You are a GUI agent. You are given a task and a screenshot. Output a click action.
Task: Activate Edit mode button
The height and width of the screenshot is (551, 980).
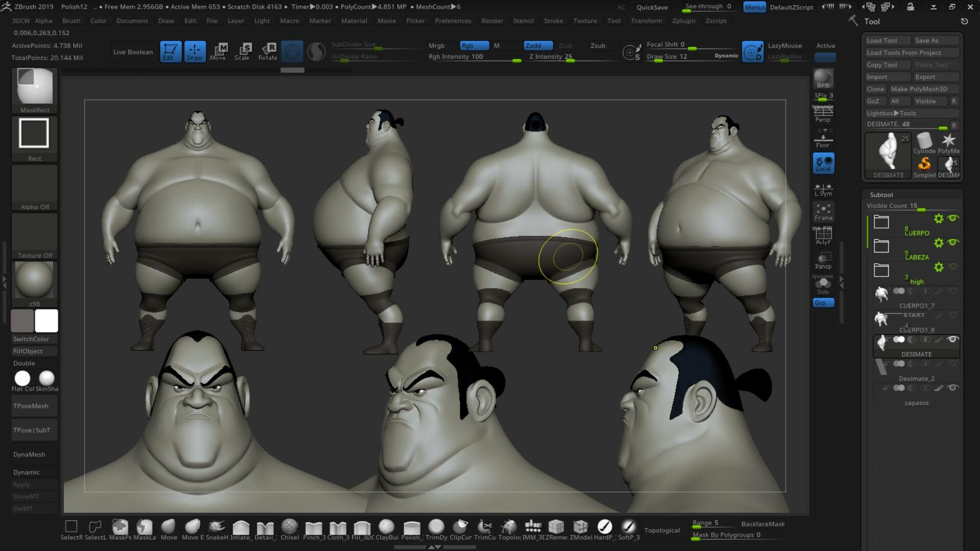pos(169,52)
